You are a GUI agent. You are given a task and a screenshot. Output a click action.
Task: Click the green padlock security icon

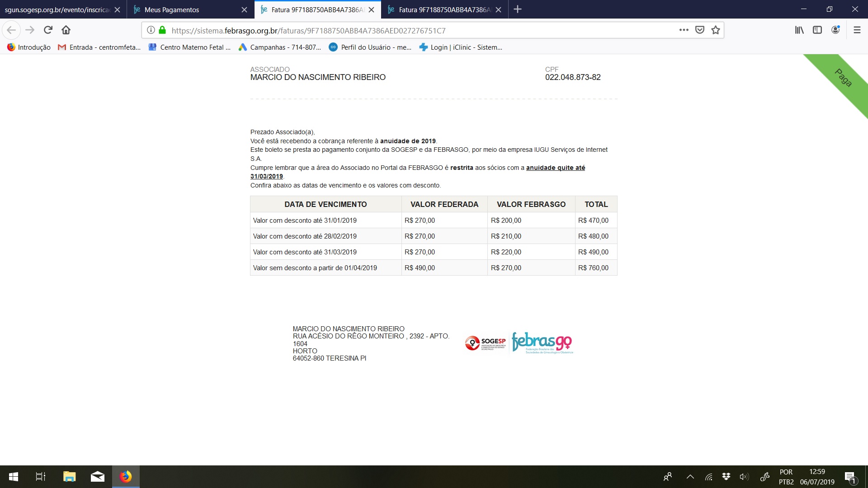tap(162, 30)
